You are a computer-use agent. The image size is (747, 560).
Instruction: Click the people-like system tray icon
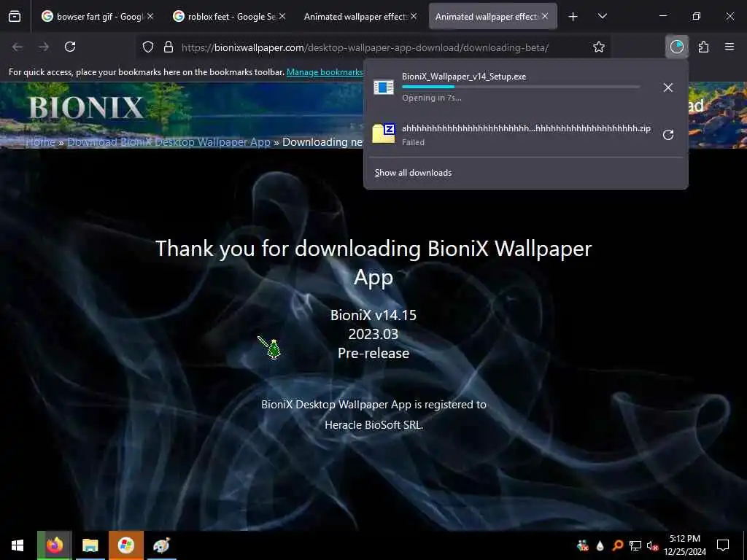point(583,545)
